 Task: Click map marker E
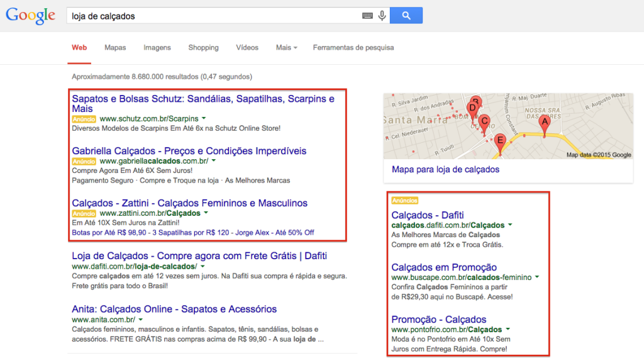[500, 142]
